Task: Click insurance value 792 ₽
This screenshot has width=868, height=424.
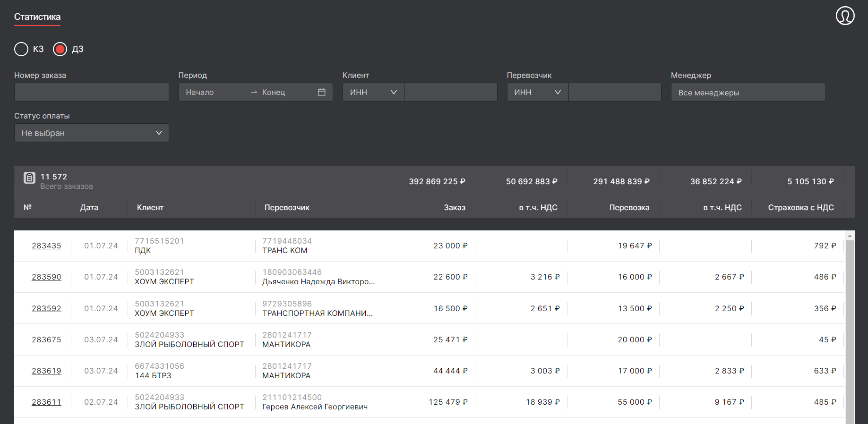Action: tap(825, 246)
